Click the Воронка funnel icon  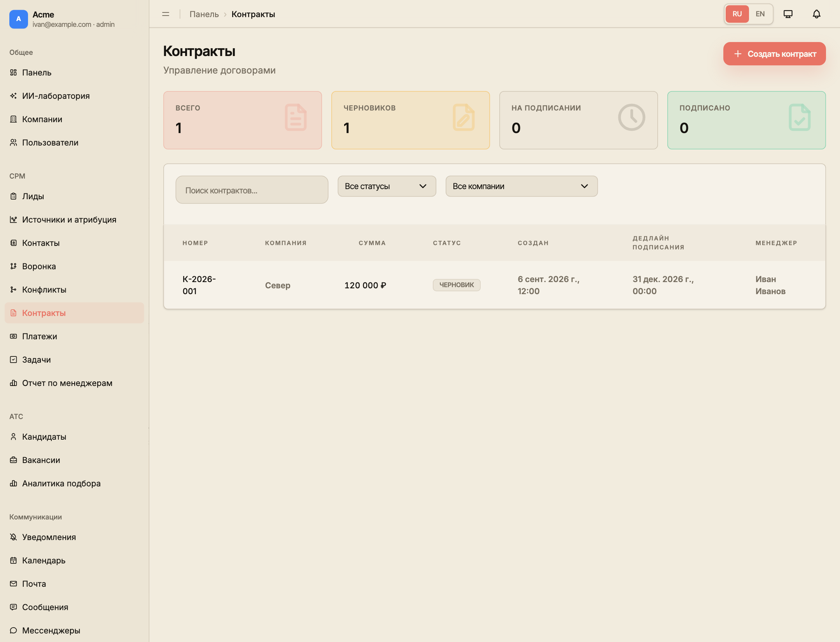(14, 266)
